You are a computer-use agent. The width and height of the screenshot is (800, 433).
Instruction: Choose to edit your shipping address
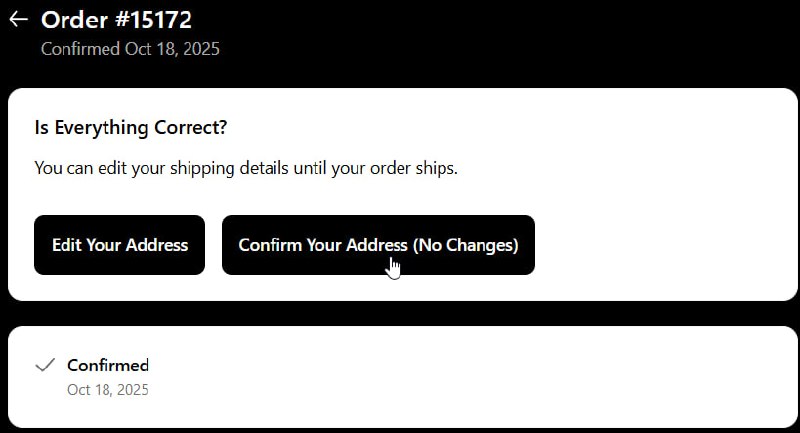coord(120,245)
